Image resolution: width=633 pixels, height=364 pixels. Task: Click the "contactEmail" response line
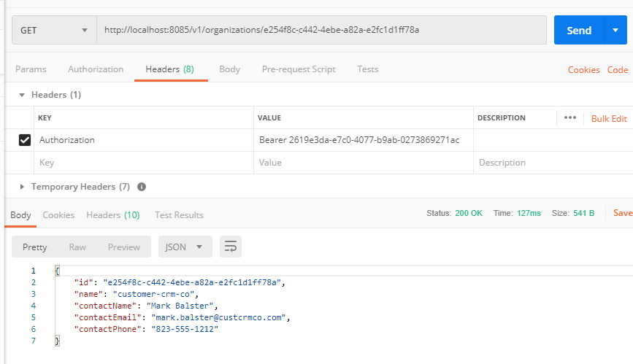pos(182,317)
